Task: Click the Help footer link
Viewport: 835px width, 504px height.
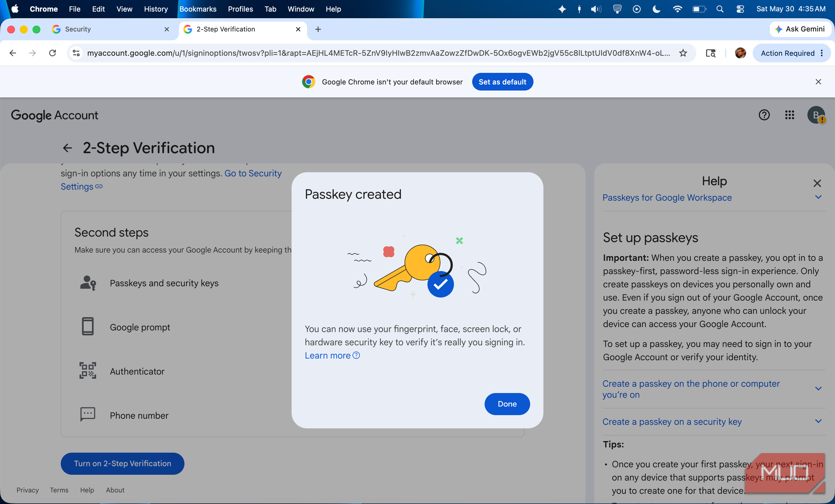Action: [87, 490]
